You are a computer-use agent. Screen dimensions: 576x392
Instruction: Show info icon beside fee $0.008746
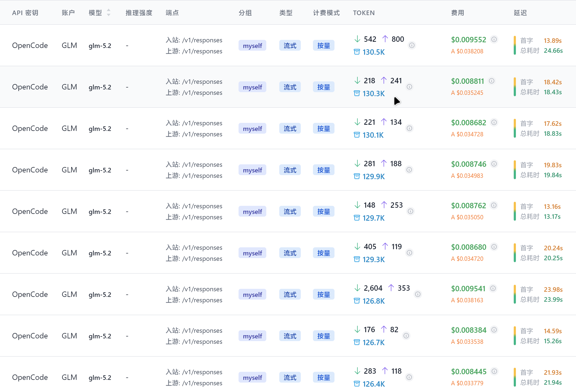coord(494,164)
